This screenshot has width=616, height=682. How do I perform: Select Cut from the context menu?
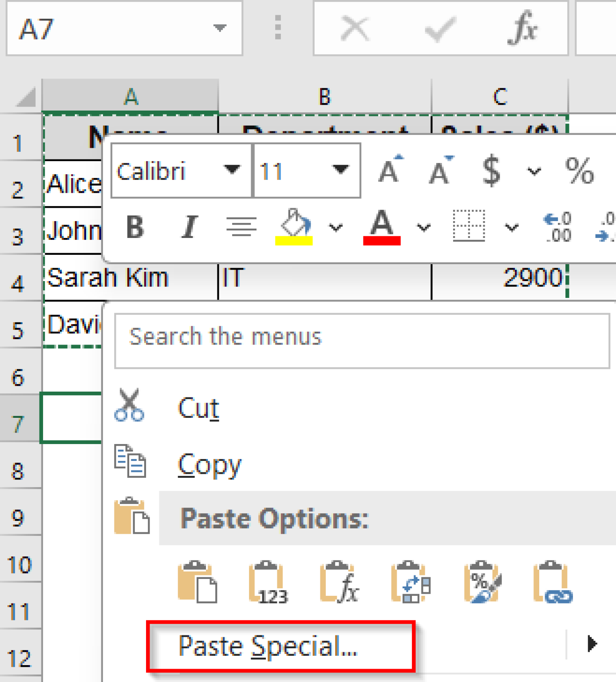(x=198, y=408)
